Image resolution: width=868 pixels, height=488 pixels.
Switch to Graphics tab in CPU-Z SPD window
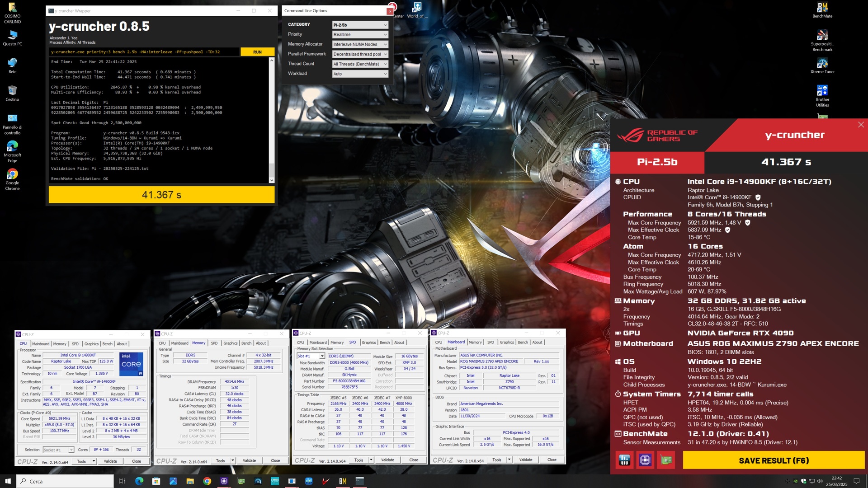[x=368, y=343]
